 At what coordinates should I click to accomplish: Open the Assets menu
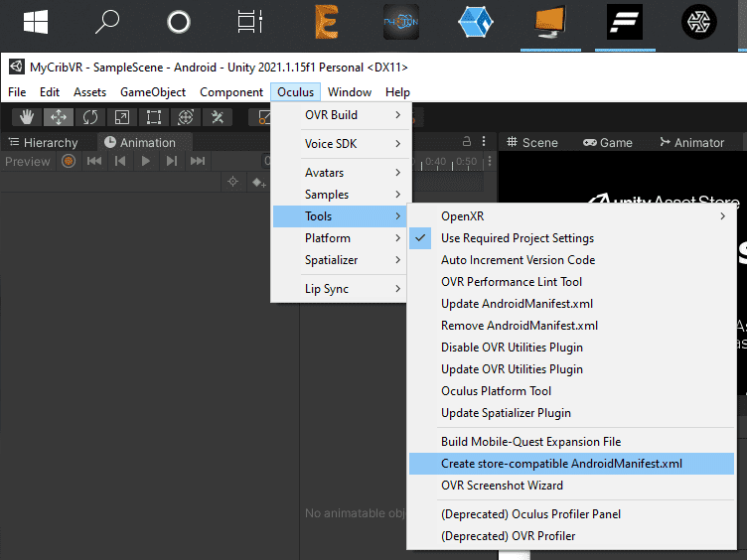click(89, 92)
